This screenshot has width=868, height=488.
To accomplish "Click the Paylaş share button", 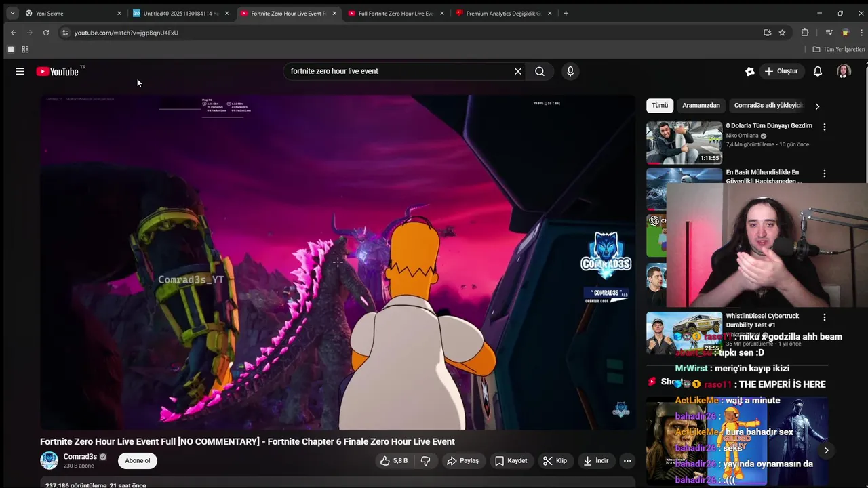I will pos(462,461).
